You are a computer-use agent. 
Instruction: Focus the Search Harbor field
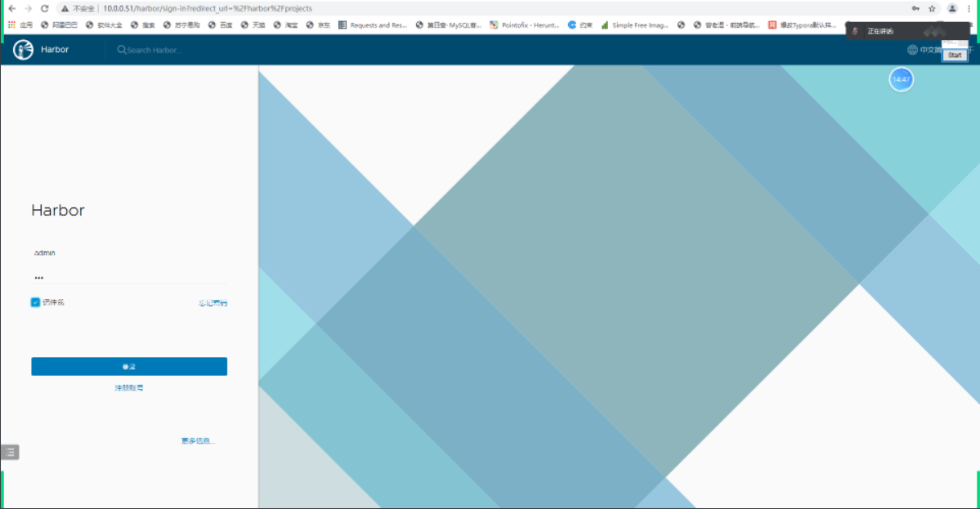(x=154, y=50)
